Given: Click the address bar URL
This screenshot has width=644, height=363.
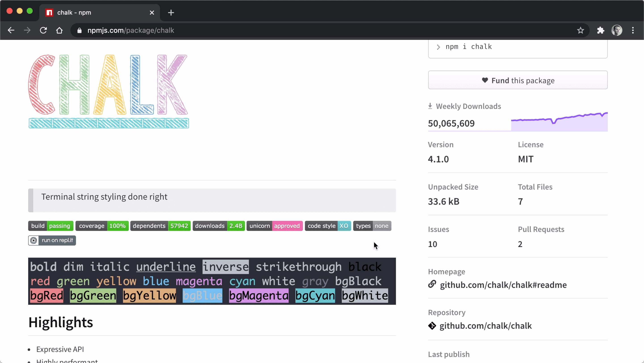Looking at the screenshot, I should tap(131, 30).
